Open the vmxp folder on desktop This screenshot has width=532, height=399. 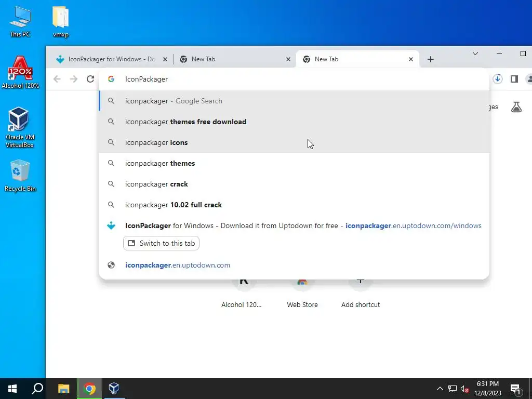tap(61, 21)
